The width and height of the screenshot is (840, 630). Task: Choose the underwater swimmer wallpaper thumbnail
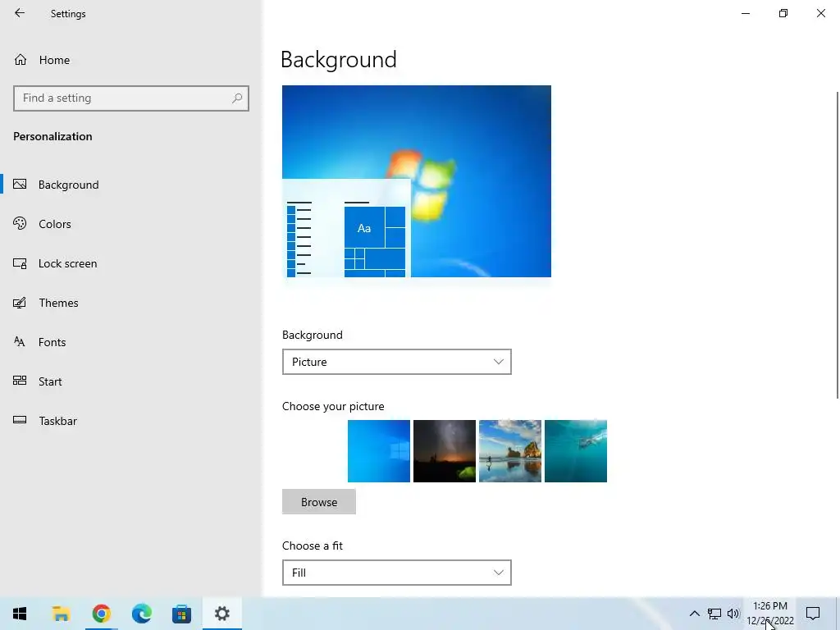[x=575, y=451]
